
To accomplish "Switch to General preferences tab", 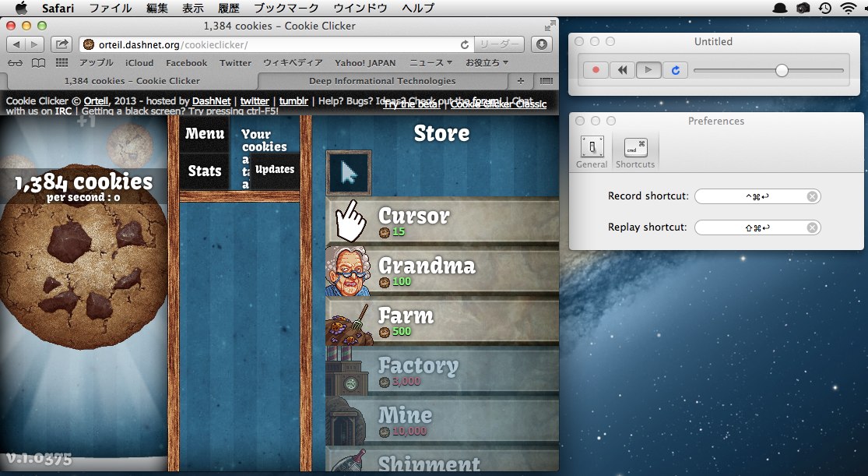I will click(x=592, y=152).
